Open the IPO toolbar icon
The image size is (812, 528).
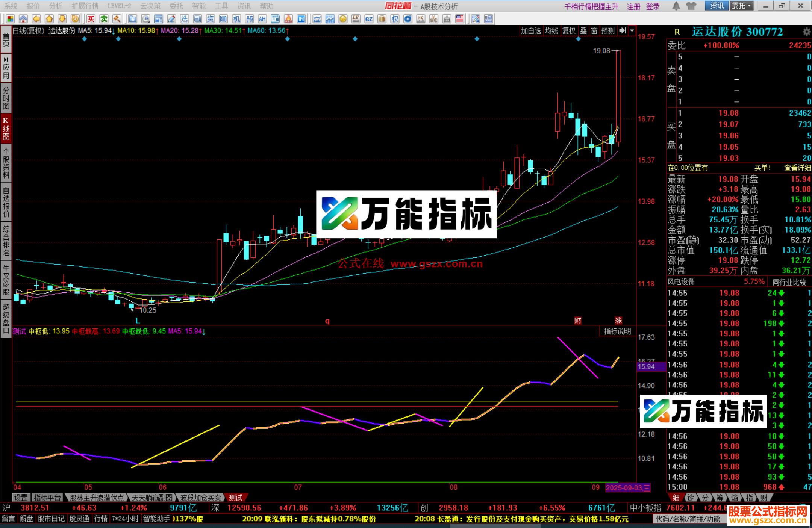[x=301, y=18]
